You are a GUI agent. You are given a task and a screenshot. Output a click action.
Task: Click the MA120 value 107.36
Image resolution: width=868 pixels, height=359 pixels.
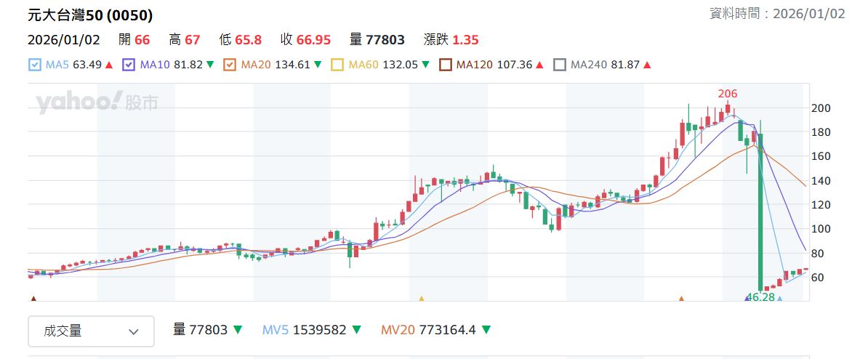[515, 65]
